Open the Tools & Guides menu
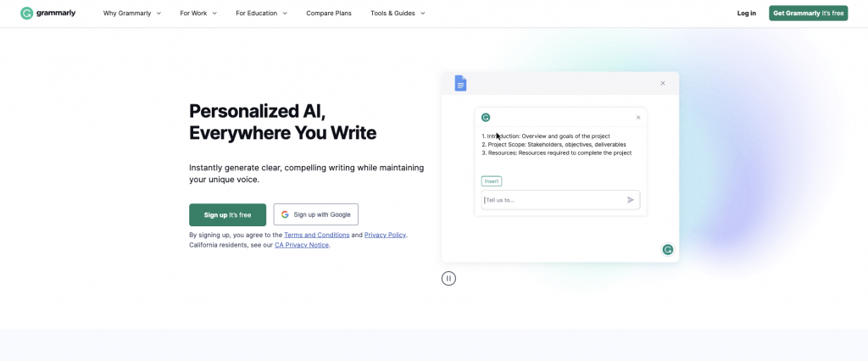 (x=398, y=14)
